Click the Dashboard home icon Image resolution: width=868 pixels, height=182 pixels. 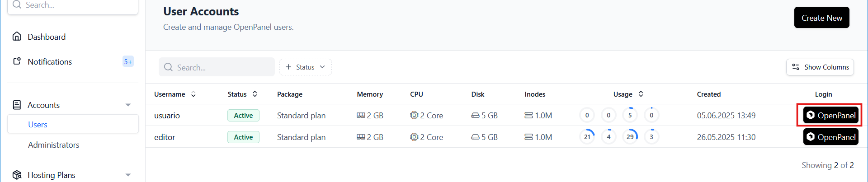tap(17, 37)
